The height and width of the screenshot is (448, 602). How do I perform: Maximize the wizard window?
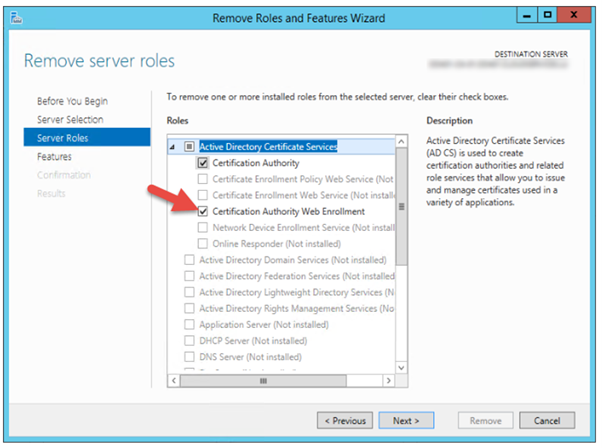point(547,15)
